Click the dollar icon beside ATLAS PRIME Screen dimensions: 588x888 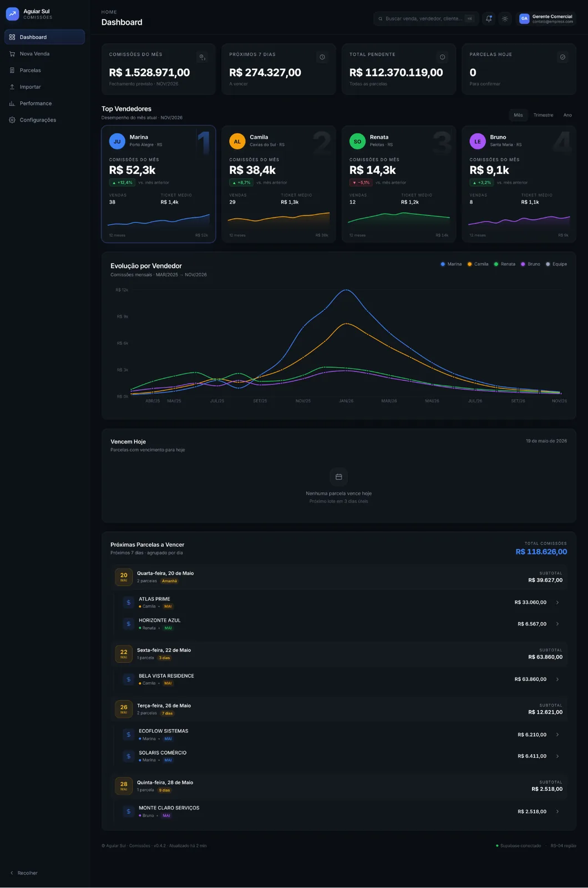pyautogui.click(x=128, y=602)
